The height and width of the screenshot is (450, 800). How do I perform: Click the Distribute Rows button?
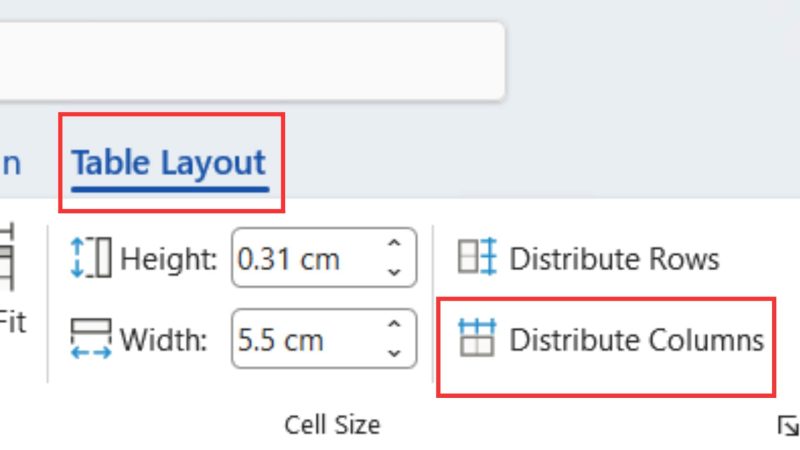(588, 258)
